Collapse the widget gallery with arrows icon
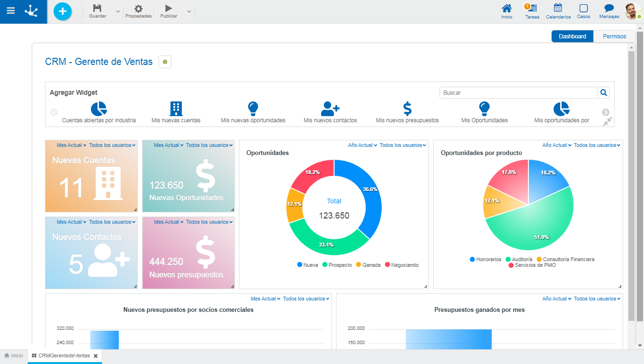This screenshot has height=364, width=644. click(x=608, y=121)
